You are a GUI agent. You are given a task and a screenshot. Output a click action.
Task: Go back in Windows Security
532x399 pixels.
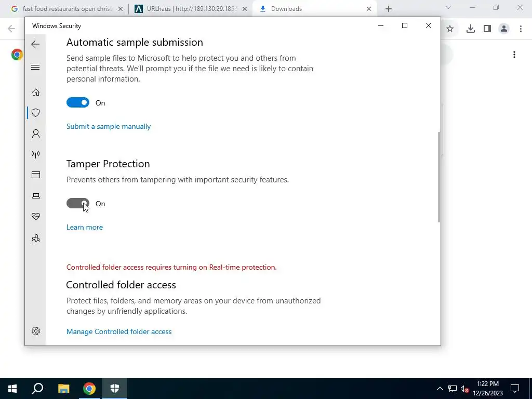[35, 44]
